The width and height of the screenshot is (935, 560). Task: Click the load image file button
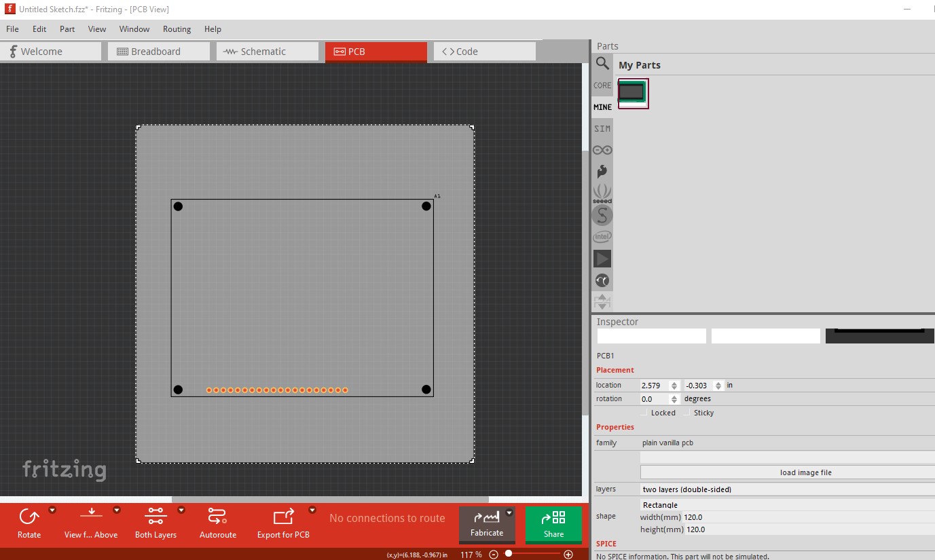(788, 472)
